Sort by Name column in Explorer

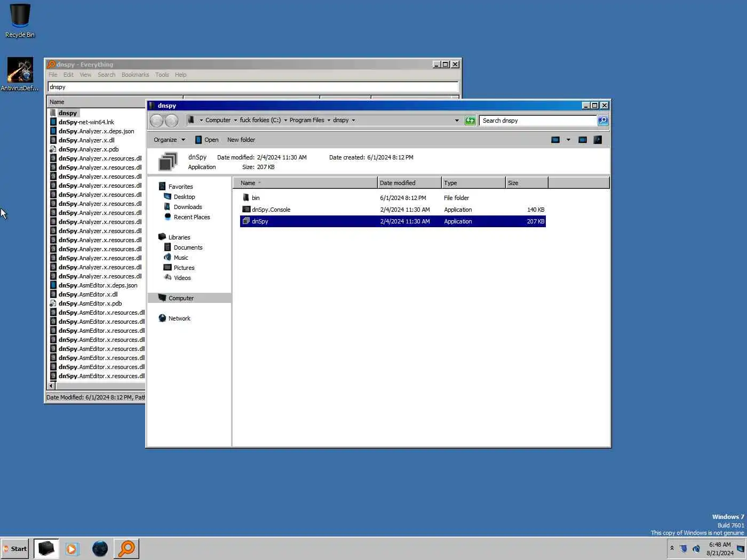(305, 183)
